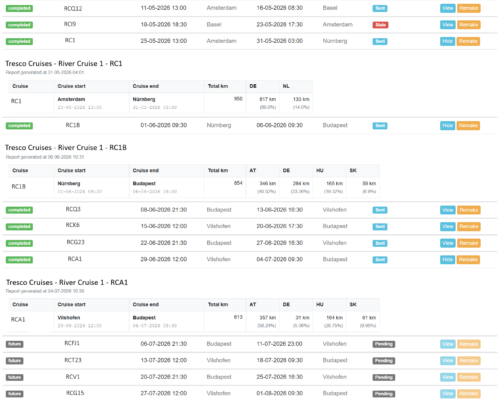The width and height of the screenshot is (500, 400).
Task: Click the completed status badge for RC1B
Action: click(x=19, y=126)
